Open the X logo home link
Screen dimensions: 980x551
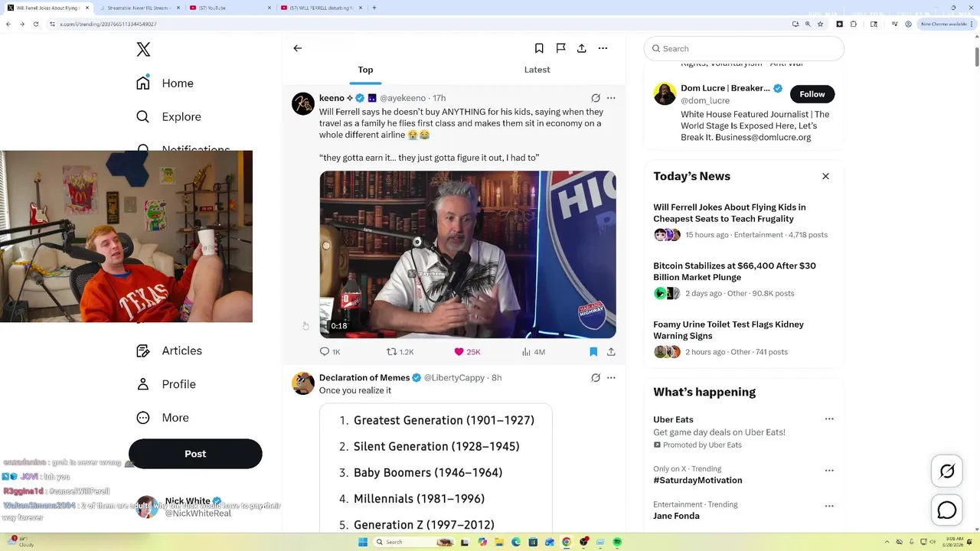pyautogui.click(x=143, y=50)
